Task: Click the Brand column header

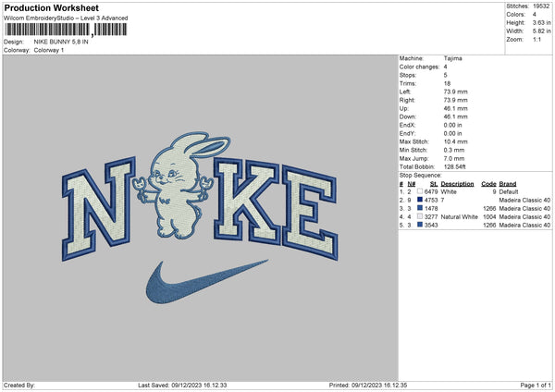Action: pos(508,184)
